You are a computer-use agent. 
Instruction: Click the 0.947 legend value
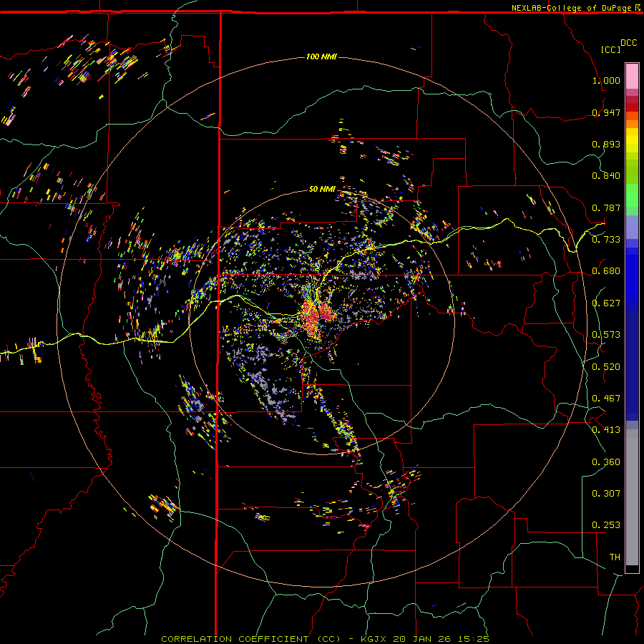tap(606, 112)
